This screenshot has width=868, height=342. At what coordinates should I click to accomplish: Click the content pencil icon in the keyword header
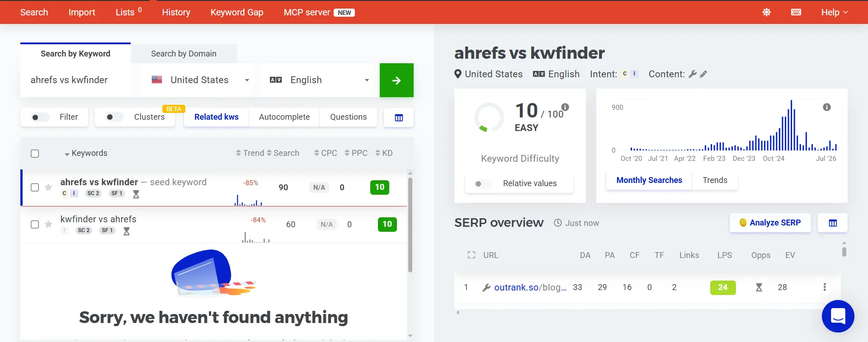click(x=703, y=74)
